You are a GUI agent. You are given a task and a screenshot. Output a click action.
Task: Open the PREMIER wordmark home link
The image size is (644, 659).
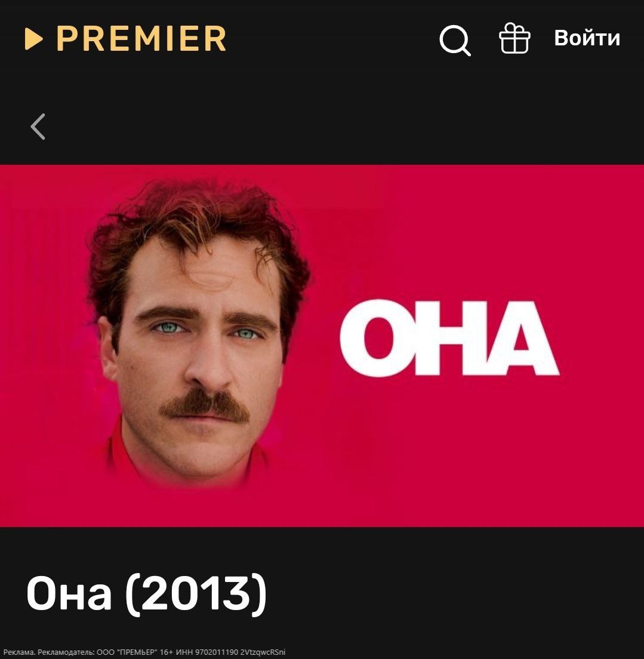pyautogui.click(x=141, y=39)
